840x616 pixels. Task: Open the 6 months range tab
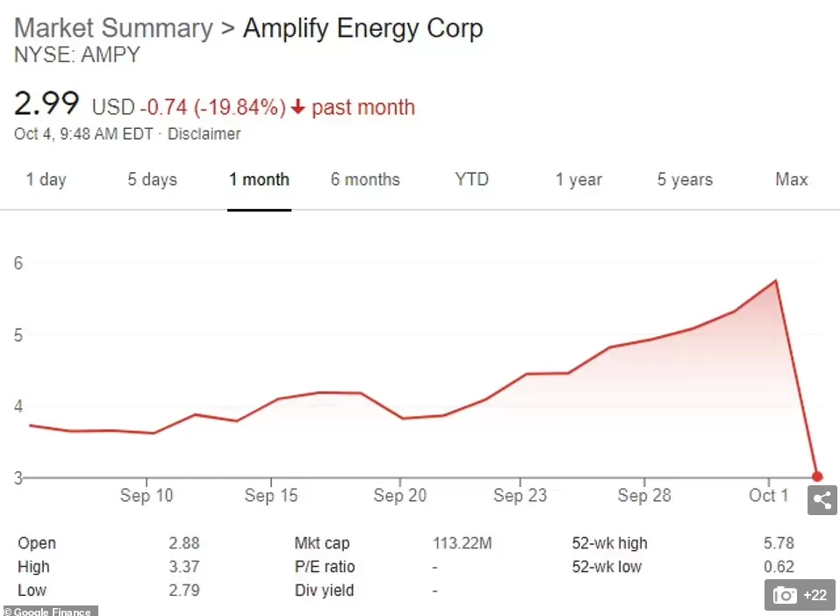point(365,179)
